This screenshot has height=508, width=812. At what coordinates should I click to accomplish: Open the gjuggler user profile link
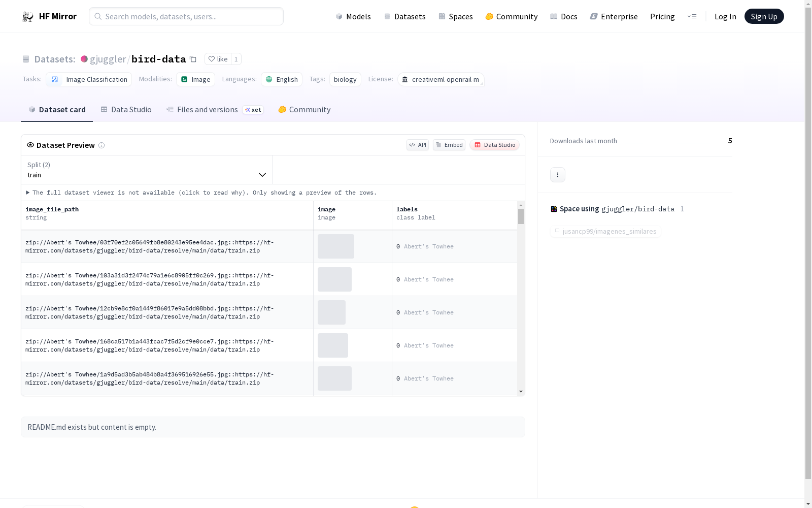pos(108,59)
